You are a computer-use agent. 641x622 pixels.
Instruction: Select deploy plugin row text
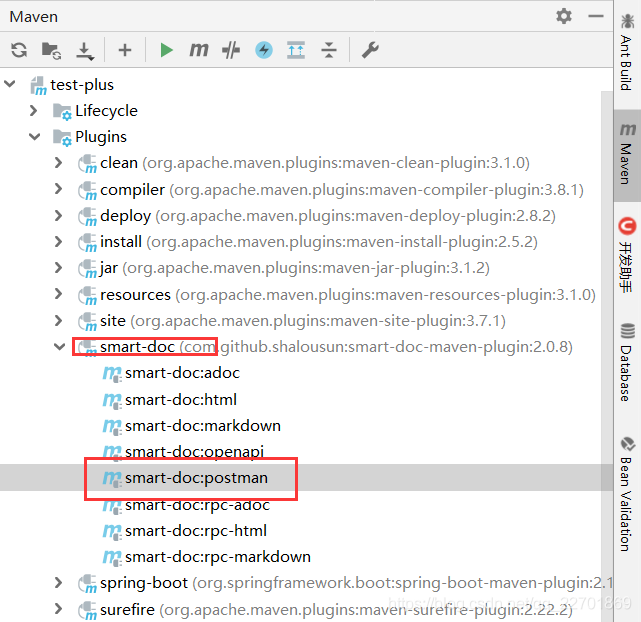point(327,216)
